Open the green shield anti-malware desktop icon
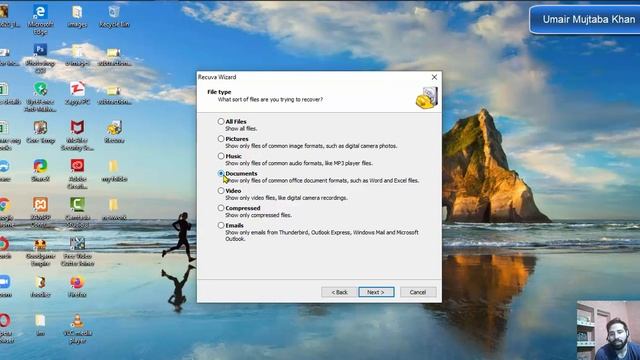The image size is (640, 360). (40, 97)
